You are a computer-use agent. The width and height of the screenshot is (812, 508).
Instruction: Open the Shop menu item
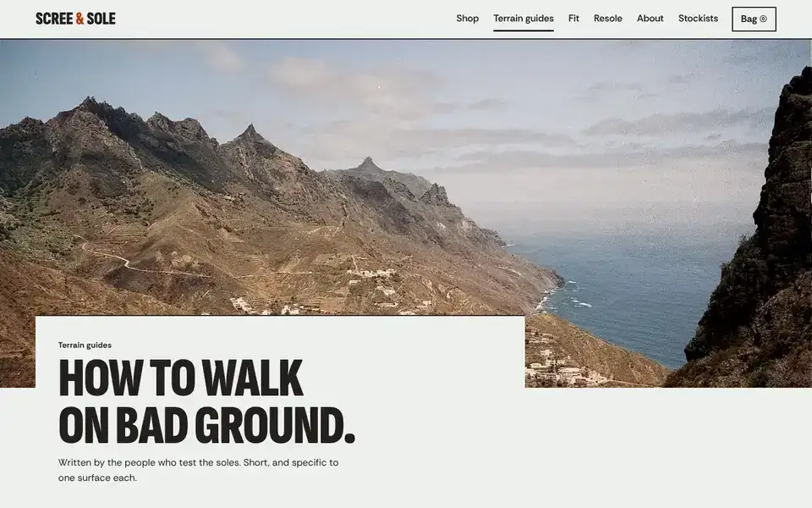click(x=467, y=19)
